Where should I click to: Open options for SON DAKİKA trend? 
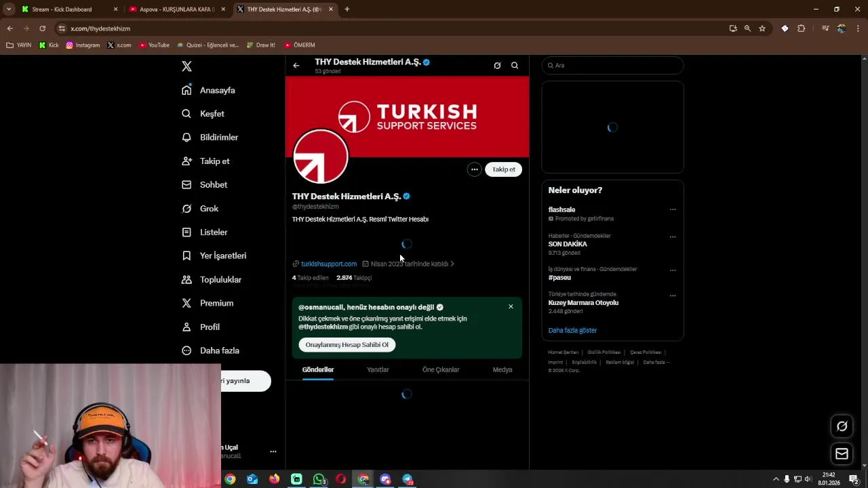point(673,237)
